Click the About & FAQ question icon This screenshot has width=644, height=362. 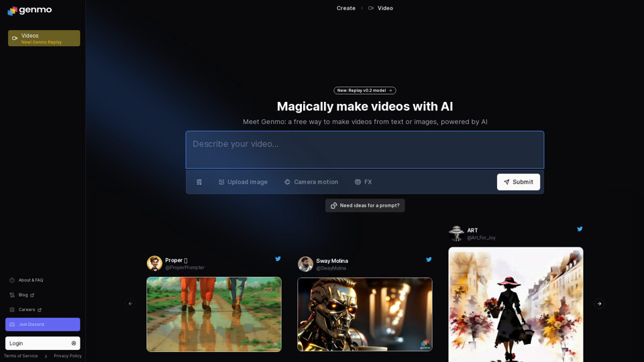coord(12,280)
